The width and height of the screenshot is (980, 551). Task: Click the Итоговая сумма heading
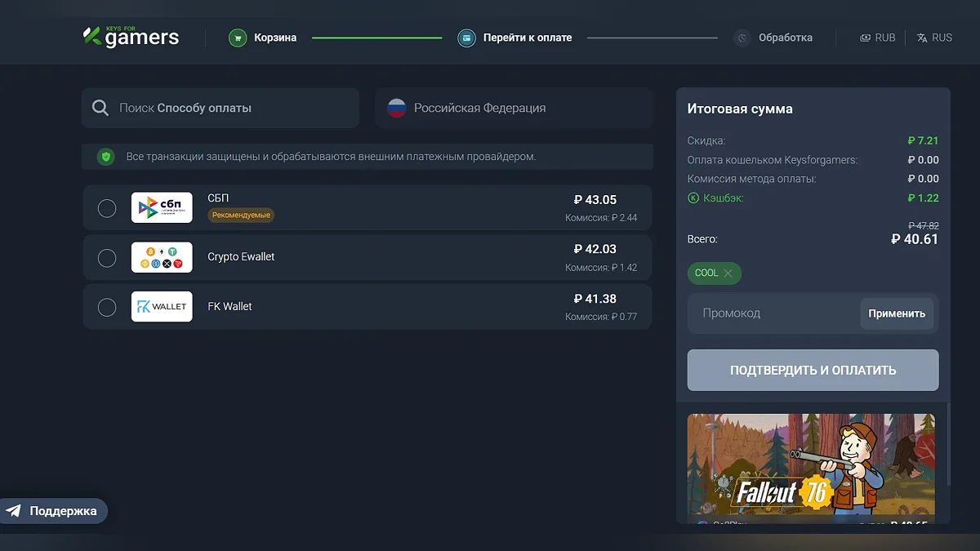coord(740,109)
